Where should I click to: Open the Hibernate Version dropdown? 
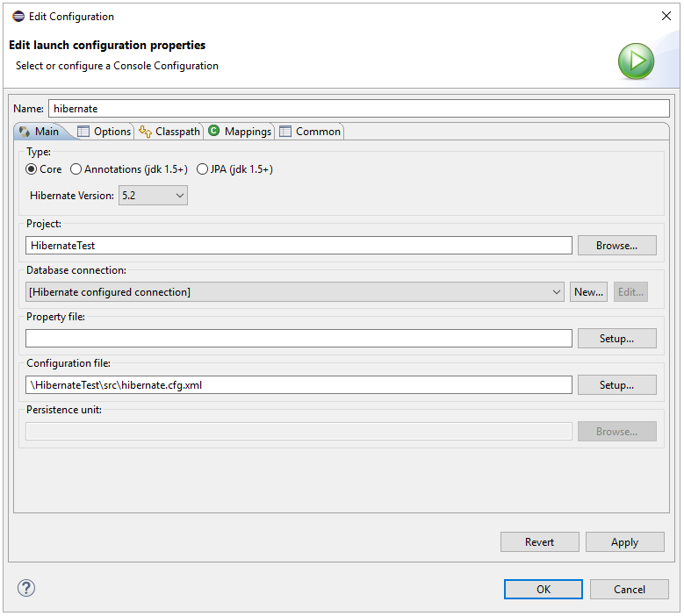pyautogui.click(x=153, y=196)
